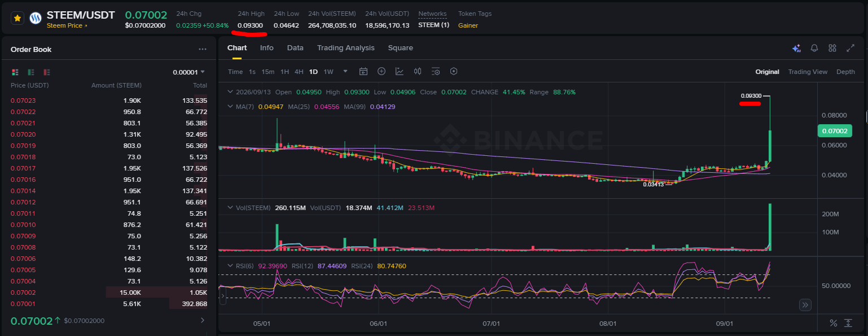Switch to Depth chart view

pos(845,72)
